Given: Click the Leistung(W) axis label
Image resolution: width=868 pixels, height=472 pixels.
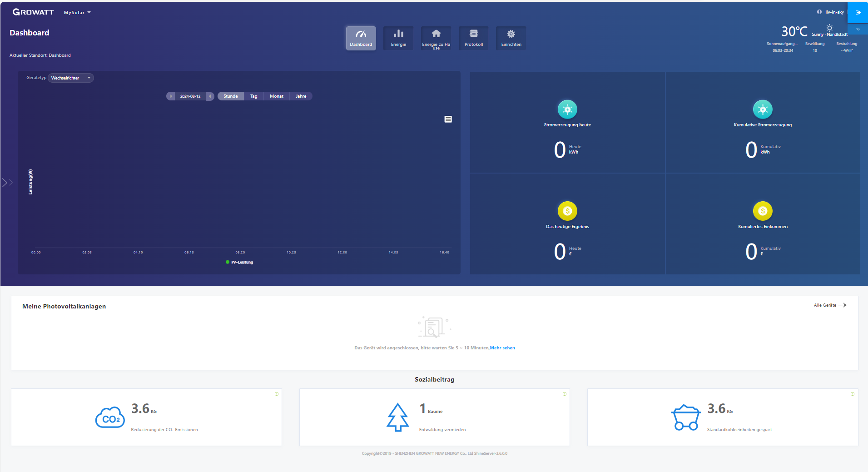Looking at the screenshot, I should point(30,182).
